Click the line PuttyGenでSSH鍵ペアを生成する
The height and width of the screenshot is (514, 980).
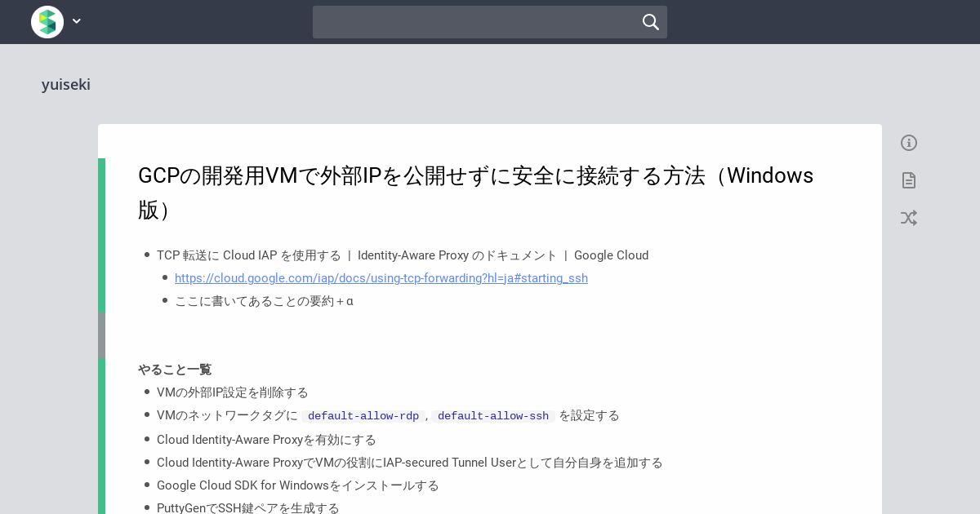(x=248, y=507)
